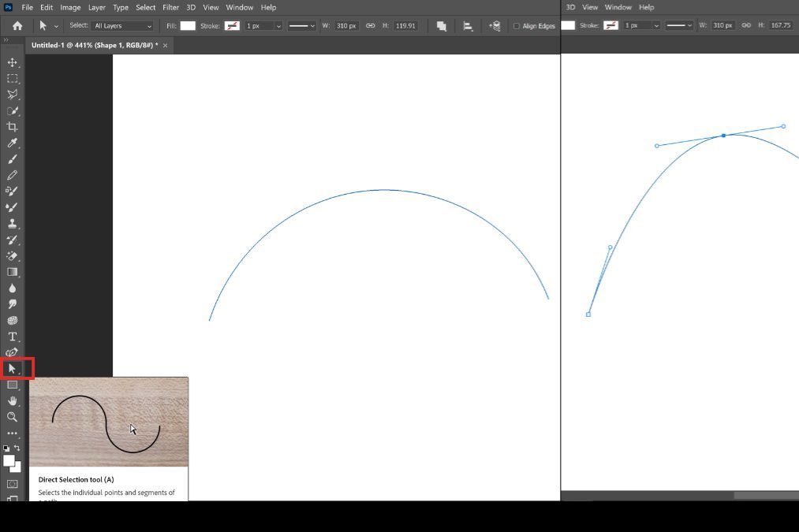Click the Fill color swatch
Viewport: 799px width, 532px height.
point(188,26)
